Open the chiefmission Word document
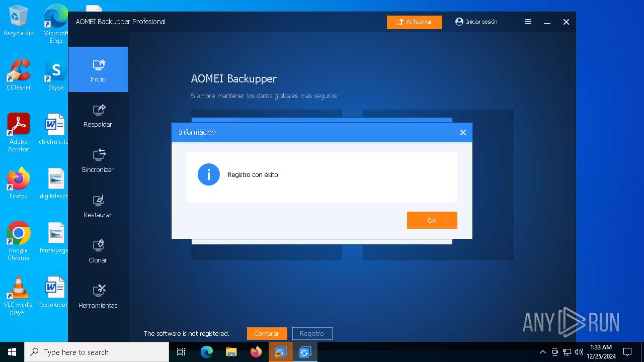 55,129
